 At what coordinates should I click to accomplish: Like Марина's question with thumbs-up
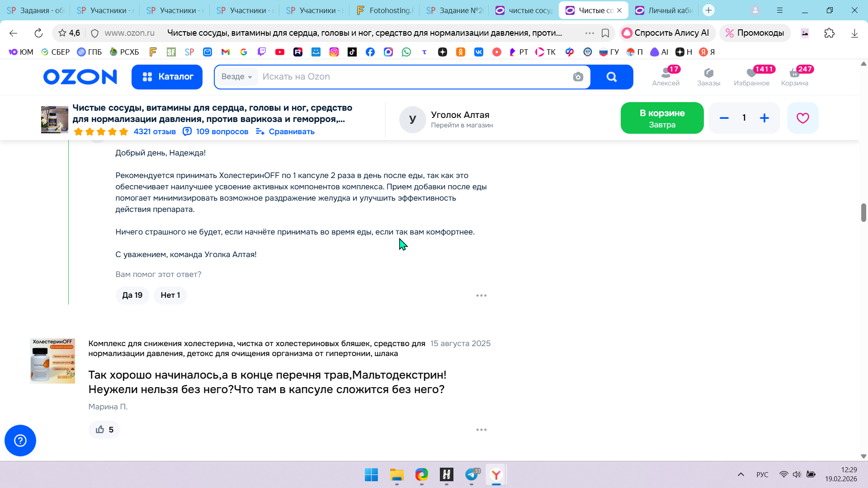pyautogui.click(x=104, y=429)
